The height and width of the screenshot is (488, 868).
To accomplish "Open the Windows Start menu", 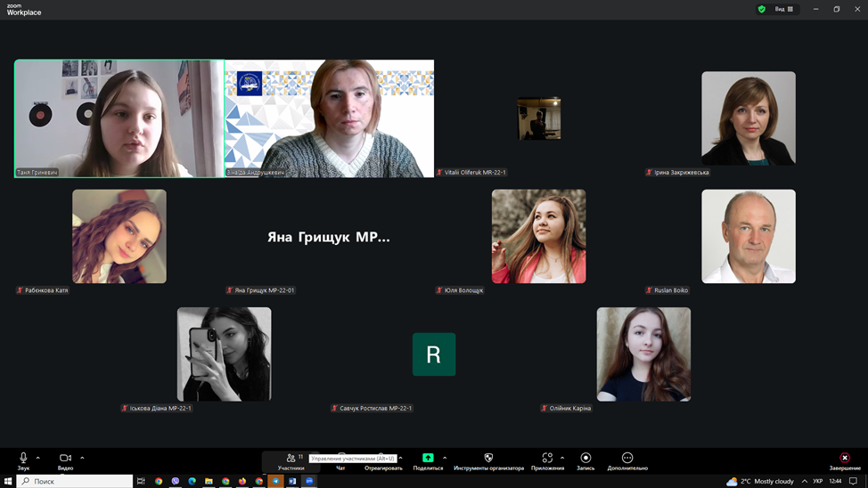I will [x=8, y=481].
